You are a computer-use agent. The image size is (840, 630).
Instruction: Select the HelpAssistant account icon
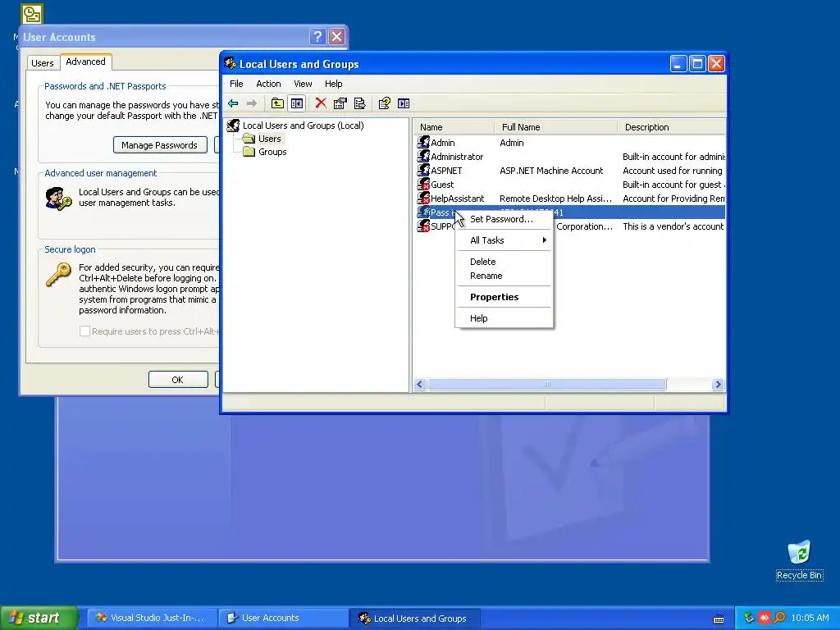tap(423, 199)
